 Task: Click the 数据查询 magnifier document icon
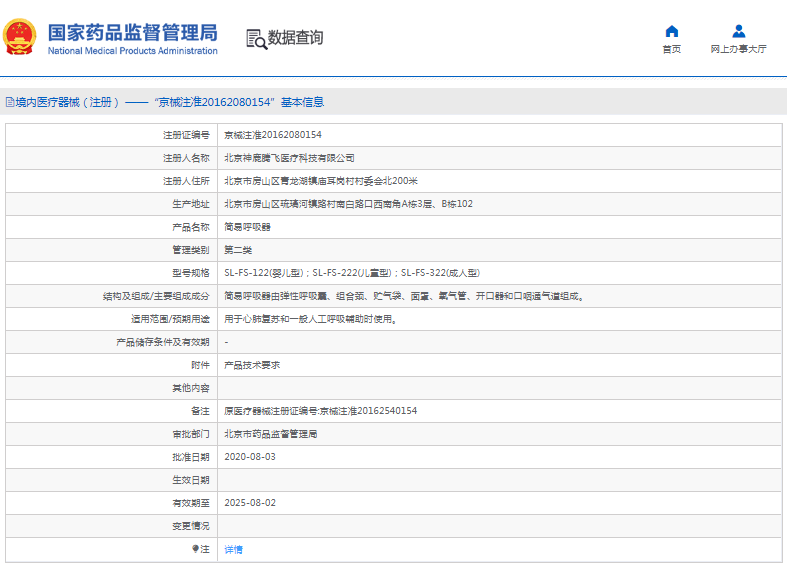point(256,38)
